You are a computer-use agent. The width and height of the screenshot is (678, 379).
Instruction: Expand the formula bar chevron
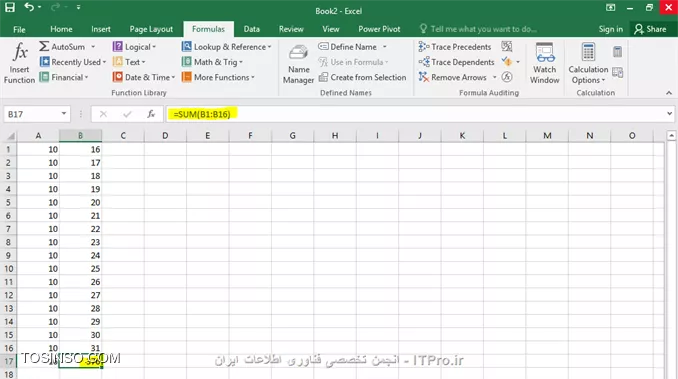pos(669,114)
